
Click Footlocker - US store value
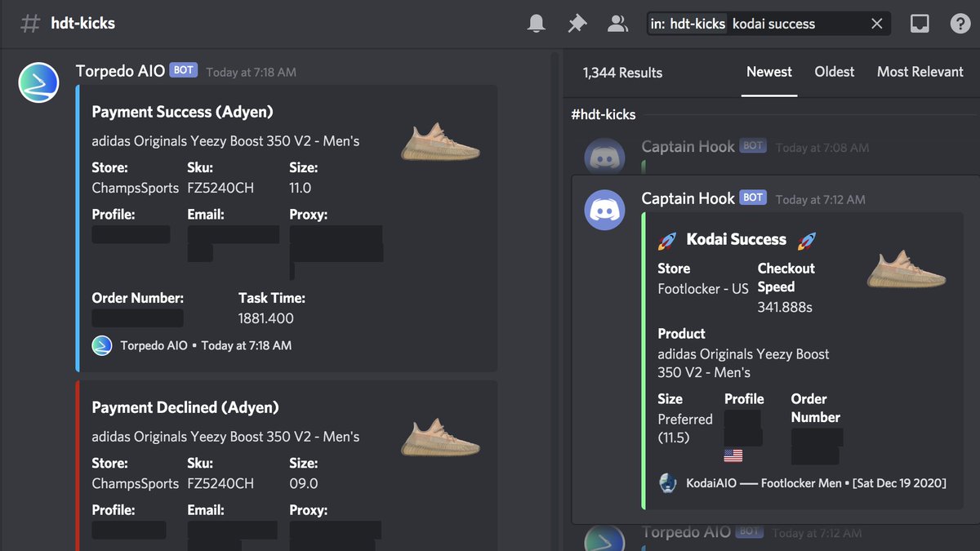coord(703,288)
